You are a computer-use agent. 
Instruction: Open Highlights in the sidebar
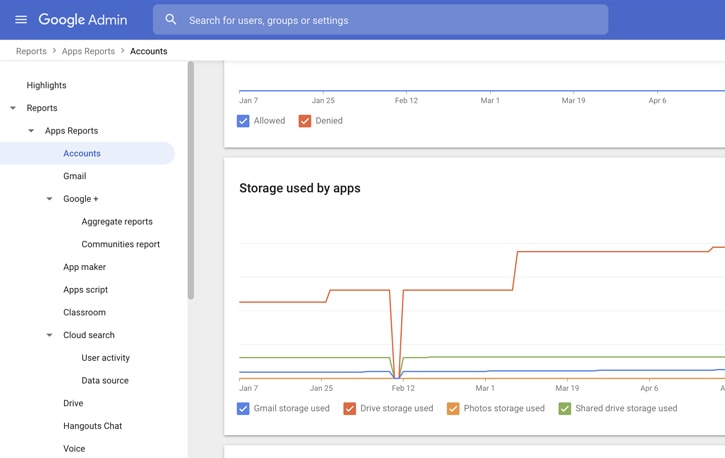pyautogui.click(x=46, y=85)
